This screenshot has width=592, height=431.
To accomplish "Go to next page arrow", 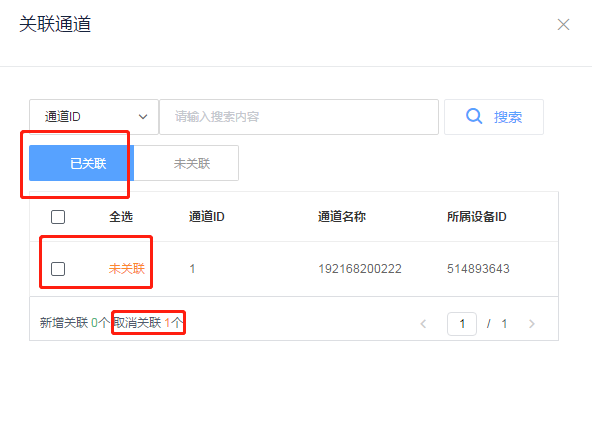I will [x=532, y=324].
